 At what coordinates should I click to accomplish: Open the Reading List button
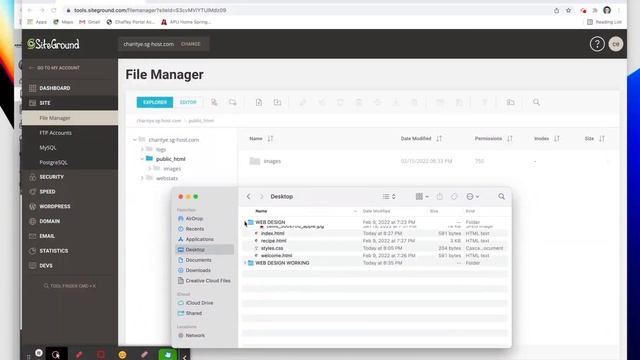point(604,22)
